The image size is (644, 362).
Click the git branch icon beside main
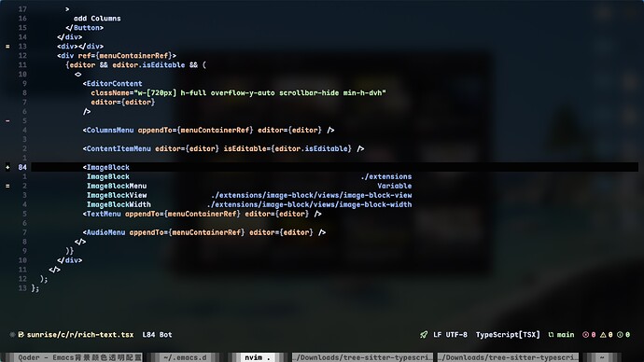pos(552,335)
